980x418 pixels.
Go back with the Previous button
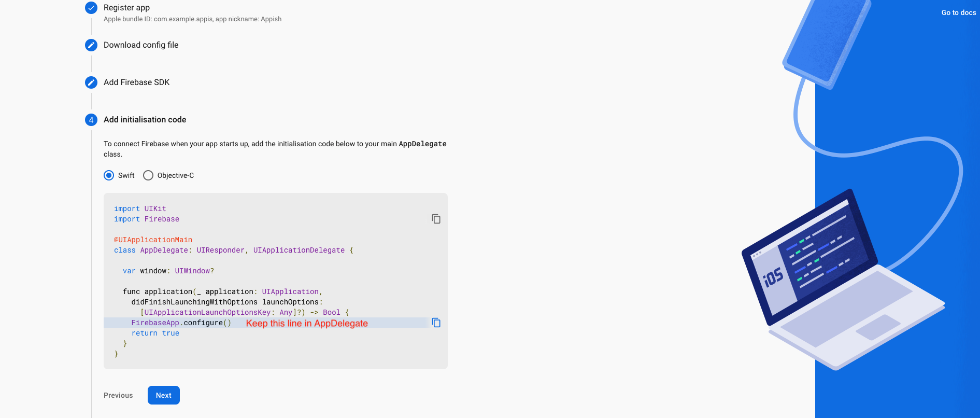(x=118, y=395)
